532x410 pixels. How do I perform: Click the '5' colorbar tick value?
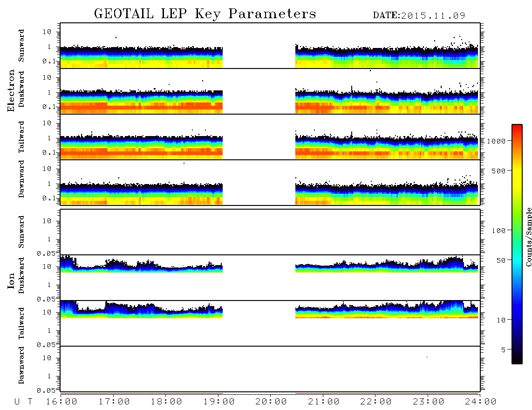click(504, 349)
